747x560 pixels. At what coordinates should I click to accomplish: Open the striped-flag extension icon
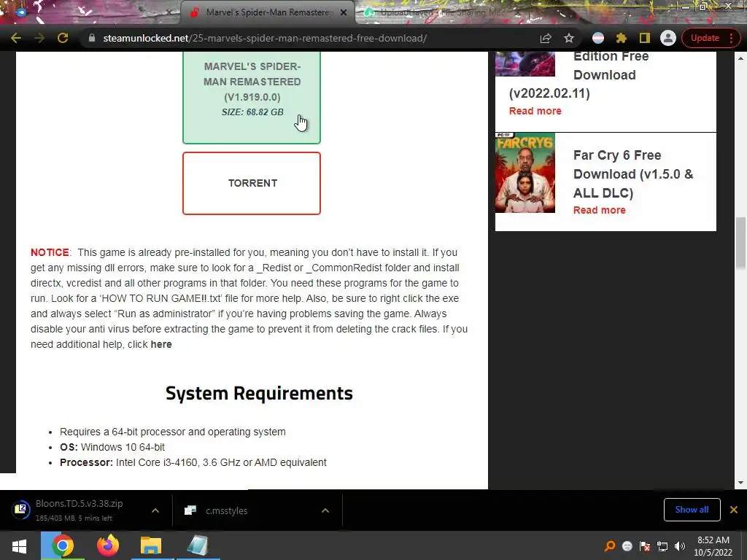[598, 38]
